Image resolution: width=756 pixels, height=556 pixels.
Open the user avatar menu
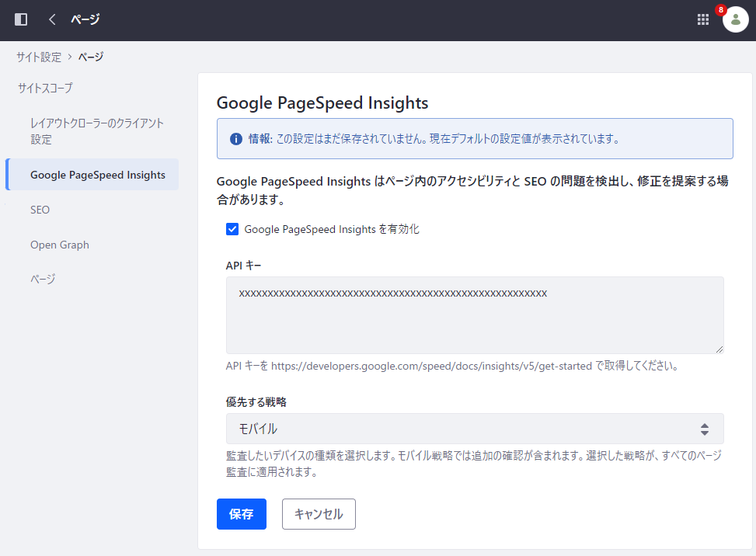coord(735,20)
